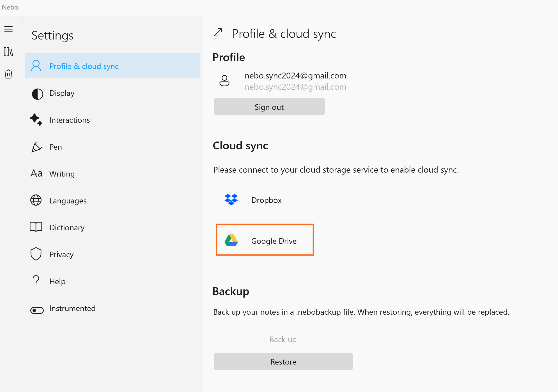Click the profile avatar icon

pos(224,81)
